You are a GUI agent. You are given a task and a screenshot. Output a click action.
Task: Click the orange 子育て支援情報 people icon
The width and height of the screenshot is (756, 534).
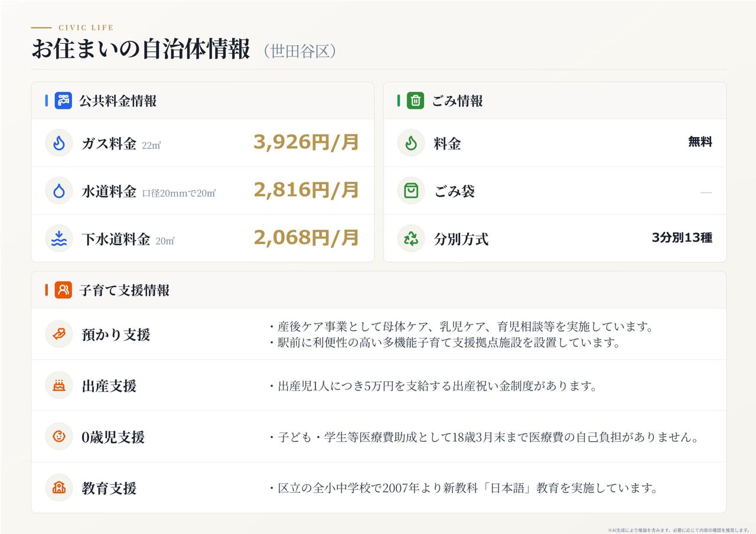click(x=63, y=290)
